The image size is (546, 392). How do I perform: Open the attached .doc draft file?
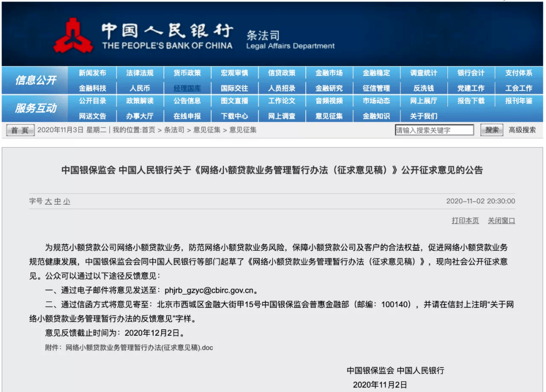(140, 348)
